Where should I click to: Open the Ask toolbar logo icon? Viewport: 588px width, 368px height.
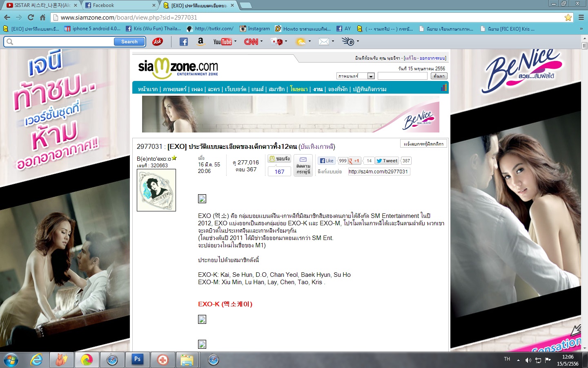(x=157, y=41)
